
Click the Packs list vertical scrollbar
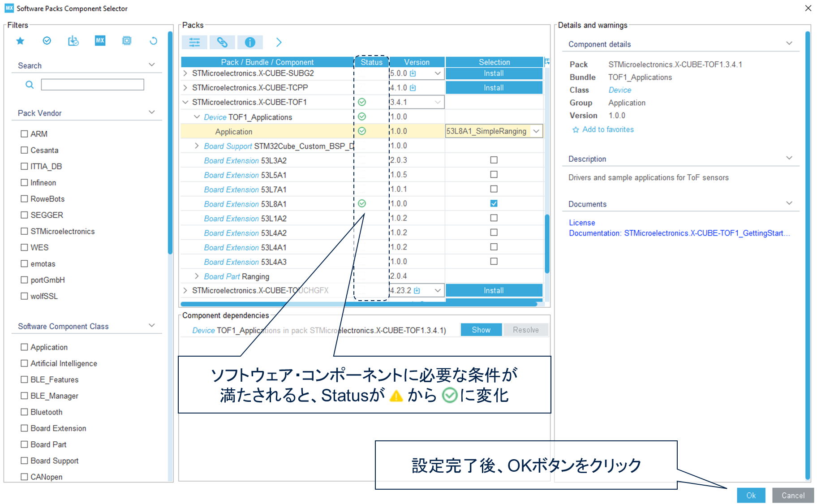tap(547, 244)
